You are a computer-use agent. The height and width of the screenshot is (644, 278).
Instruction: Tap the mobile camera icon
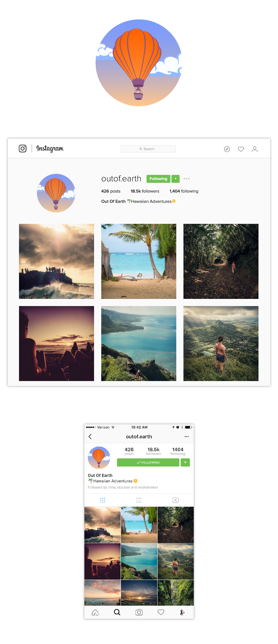(x=139, y=612)
